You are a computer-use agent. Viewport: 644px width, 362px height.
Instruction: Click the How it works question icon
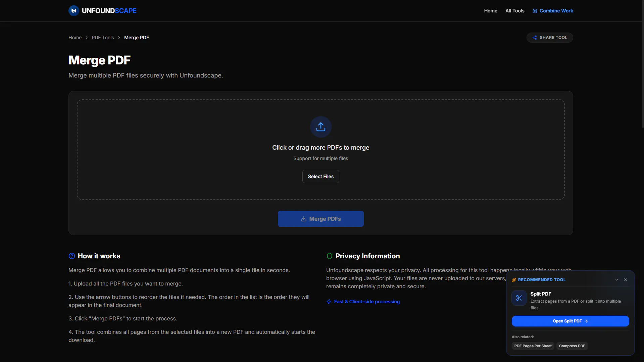pyautogui.click(x=72, y=256)
